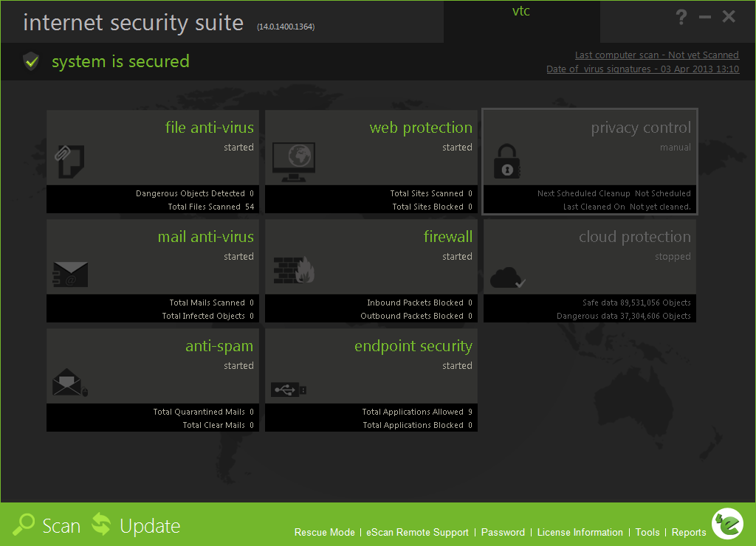Open the Reports link

[x=689, y=532]
